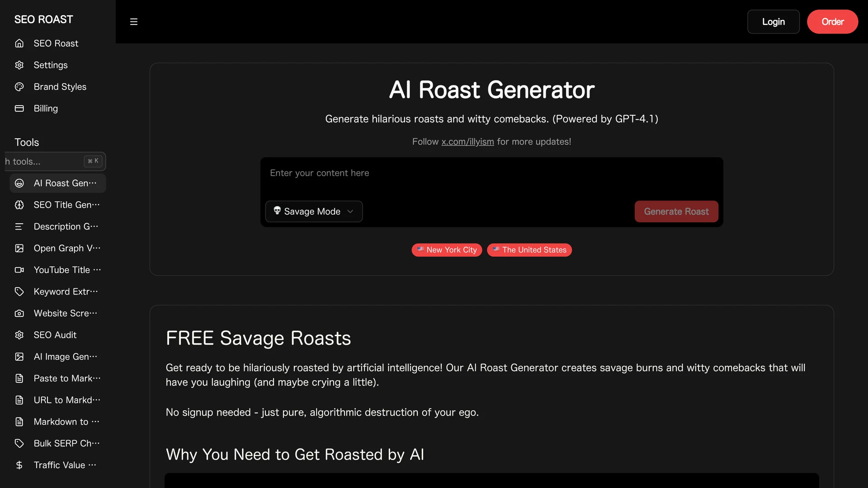The height and width of the screenshot is (488, 868).
Task: Click the SEO ROAST logo text
Action: point(43,19)
